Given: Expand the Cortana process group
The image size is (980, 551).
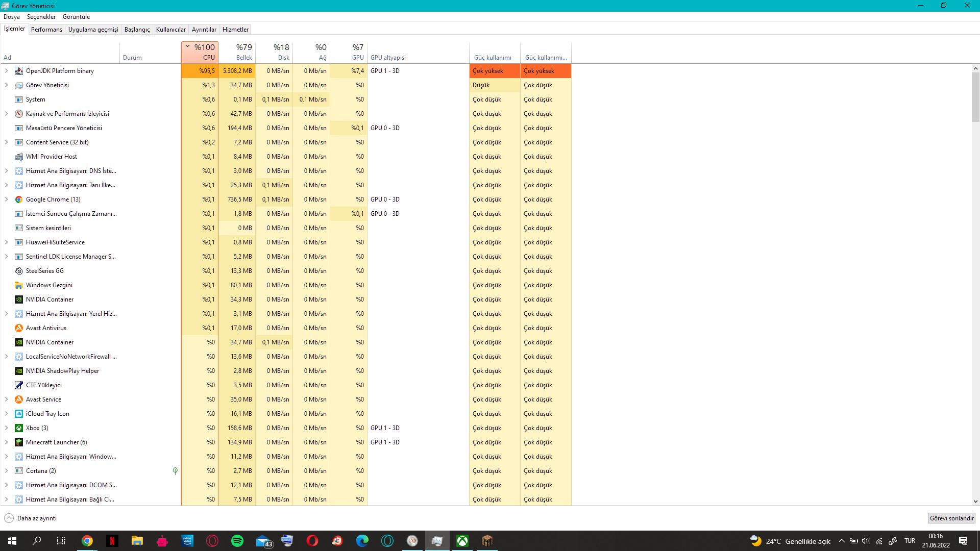Looking at the screenshot, I should click(x=7, y=471).
